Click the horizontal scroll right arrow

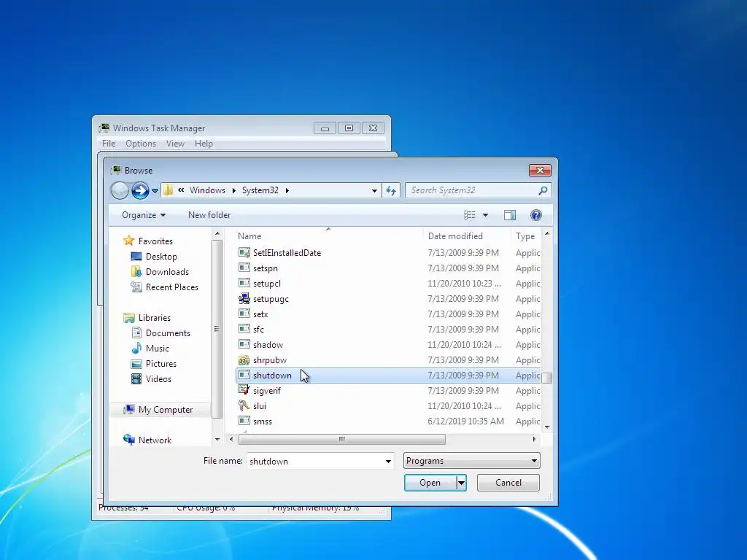(534, 439)
